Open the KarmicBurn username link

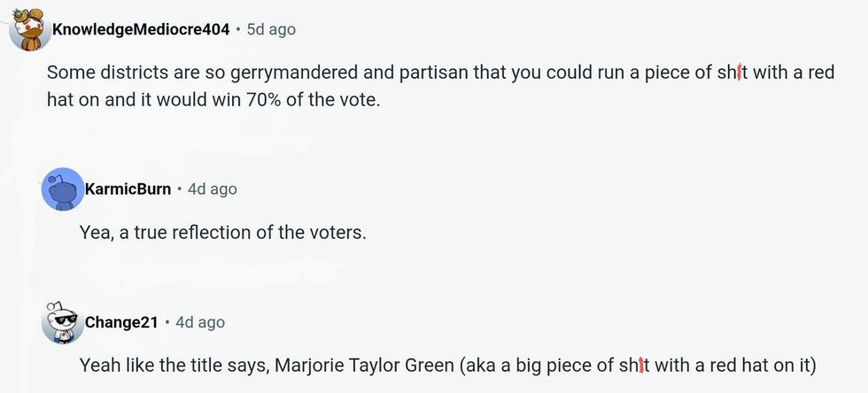click(x=128, y=189)
